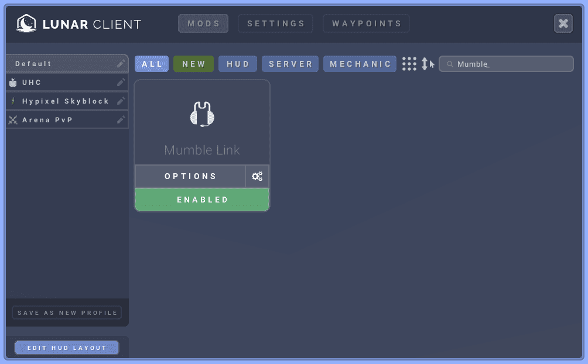This screenshot has height=364, width=588.
Task: Show SERVER category mods
Action: pyautogui.click(x=290, y=64)
